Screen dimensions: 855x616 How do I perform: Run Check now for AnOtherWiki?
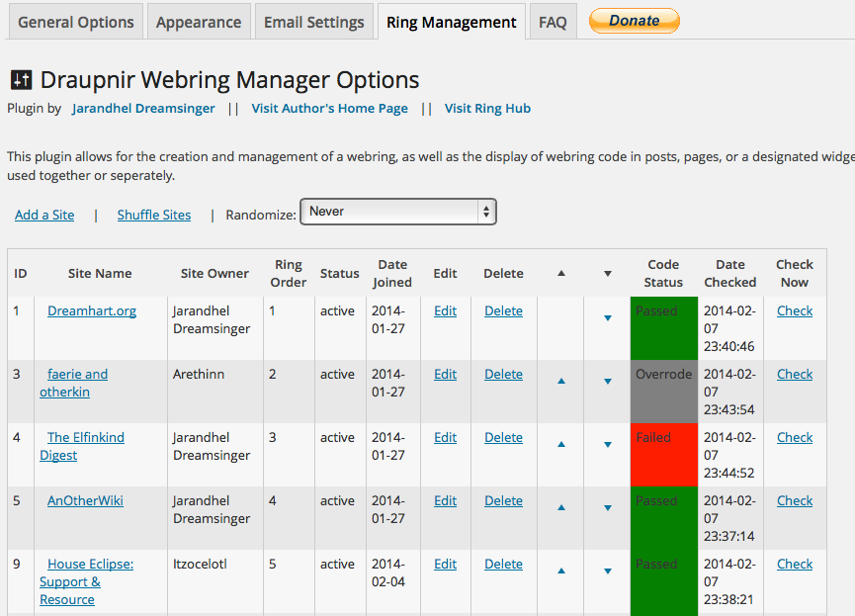(795, 500)
